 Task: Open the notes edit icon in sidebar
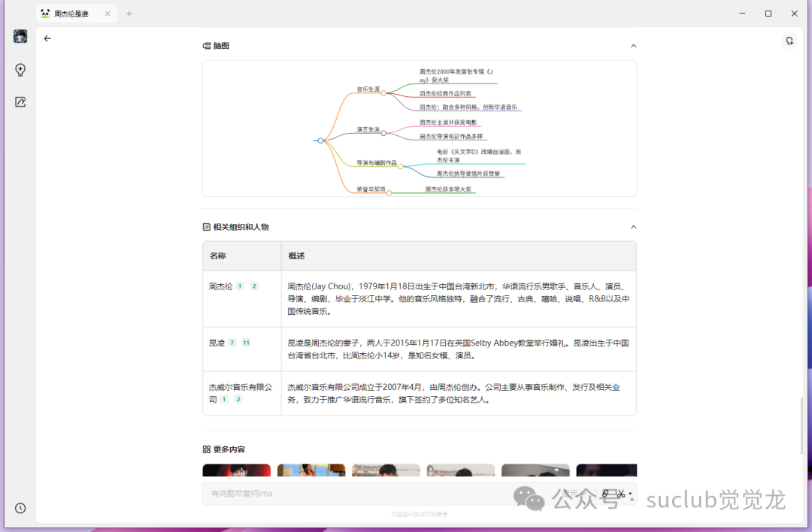[x=20, y=102]
